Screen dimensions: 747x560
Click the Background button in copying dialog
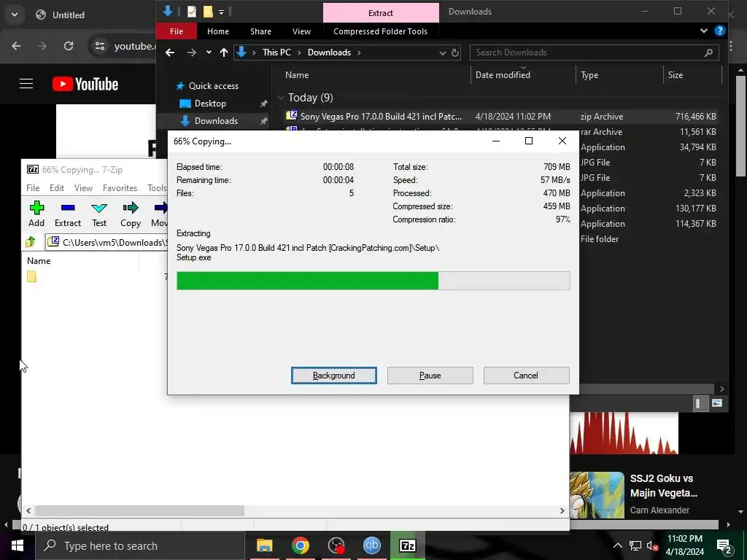[334, 376]
